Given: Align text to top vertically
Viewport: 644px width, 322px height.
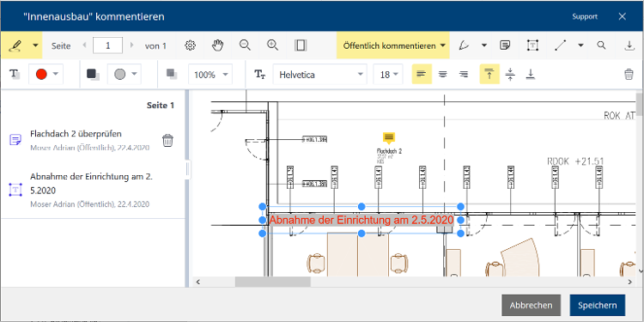Looking at the screenshot, I should 489,75.
